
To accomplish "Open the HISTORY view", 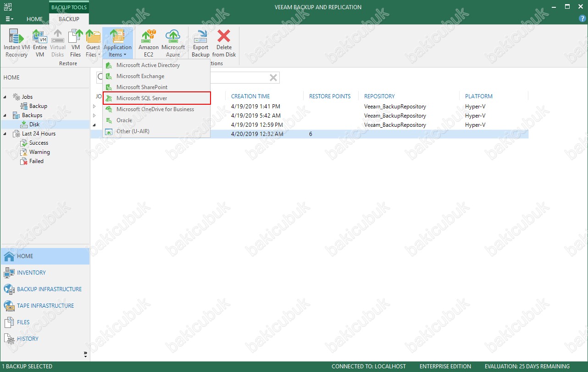I will point(45,339).
